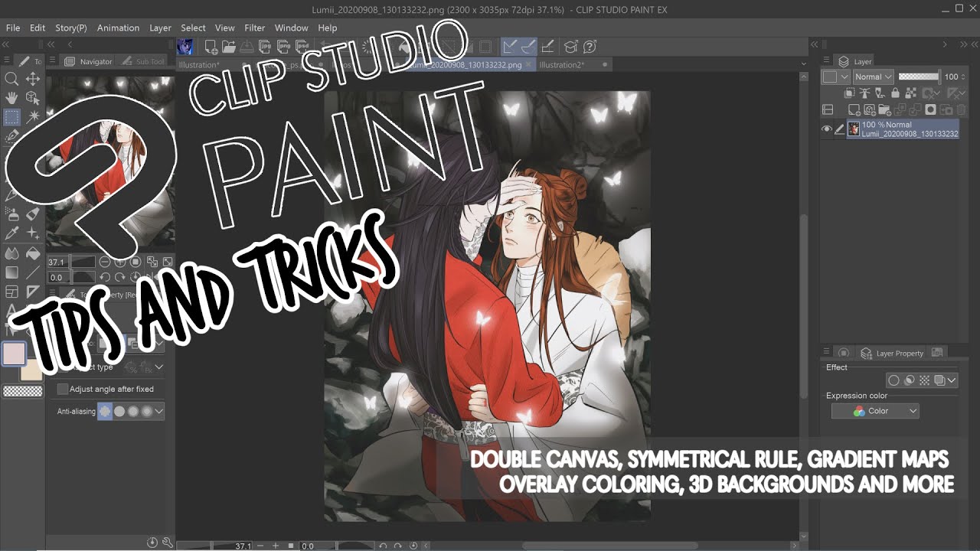Toggle Snap to ruler toolbar icon
Screen dimensions: 980x551
[510, 47]
